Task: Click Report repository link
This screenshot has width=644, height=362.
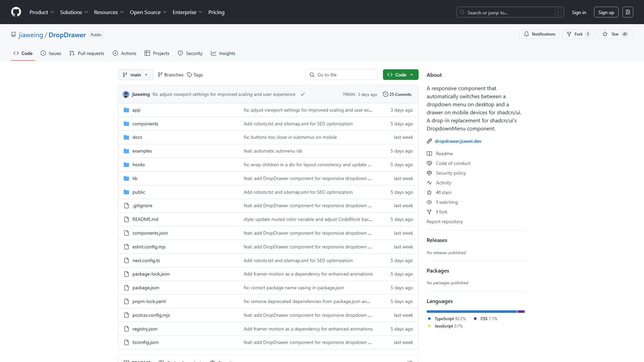Action: [x=444, y=222]
